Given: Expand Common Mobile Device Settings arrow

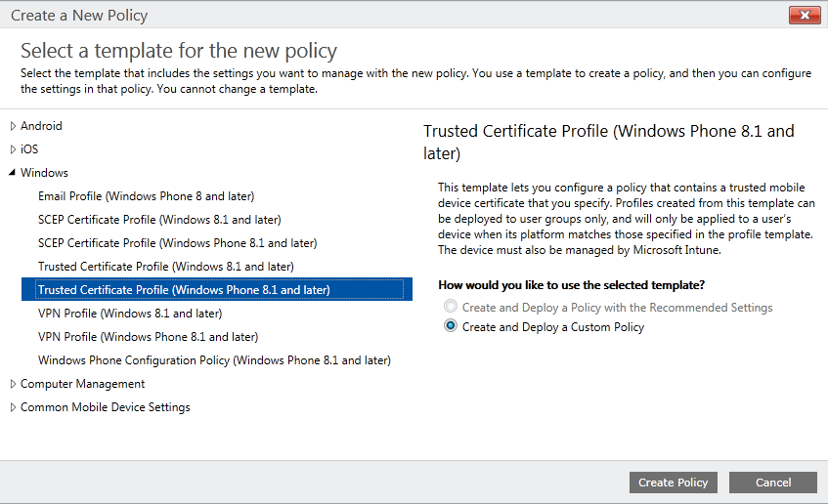Looking at the screenshot, I should click(13, 407).
